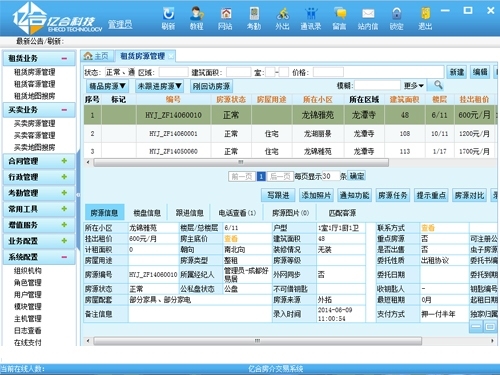Viewport: 500px width, 375px height.
Task: Expand the 合同管理 section
Action: click(x=64, y=161)
